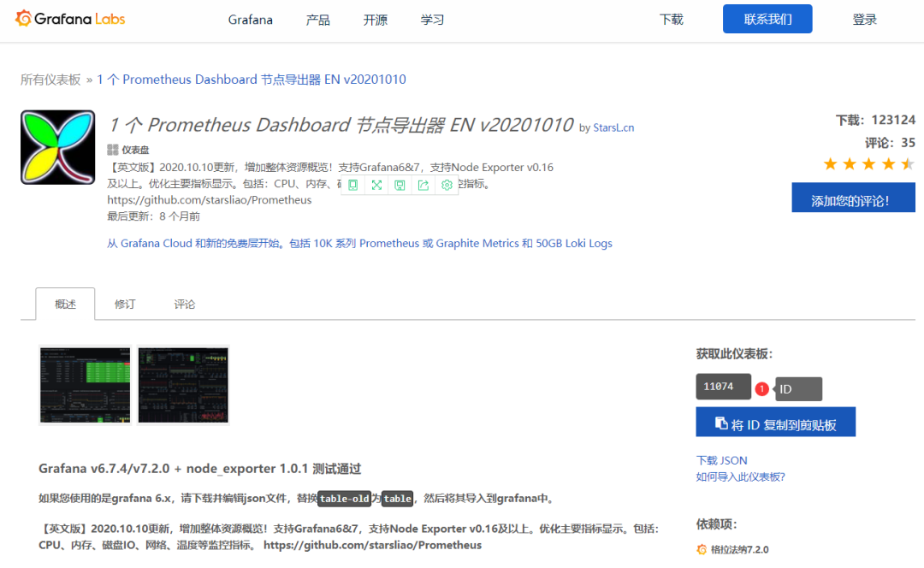Click the bold github URL in overview text
The height and width of the screenshot is (568, 924).
[372, 545]
